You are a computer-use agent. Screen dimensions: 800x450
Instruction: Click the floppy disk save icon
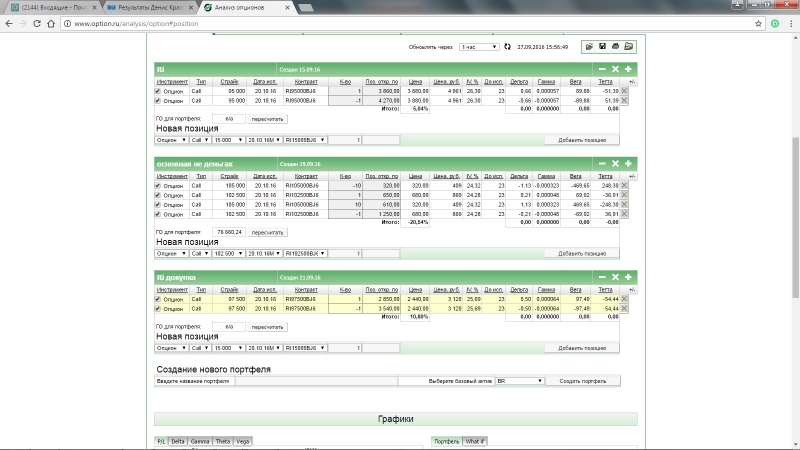602,46
